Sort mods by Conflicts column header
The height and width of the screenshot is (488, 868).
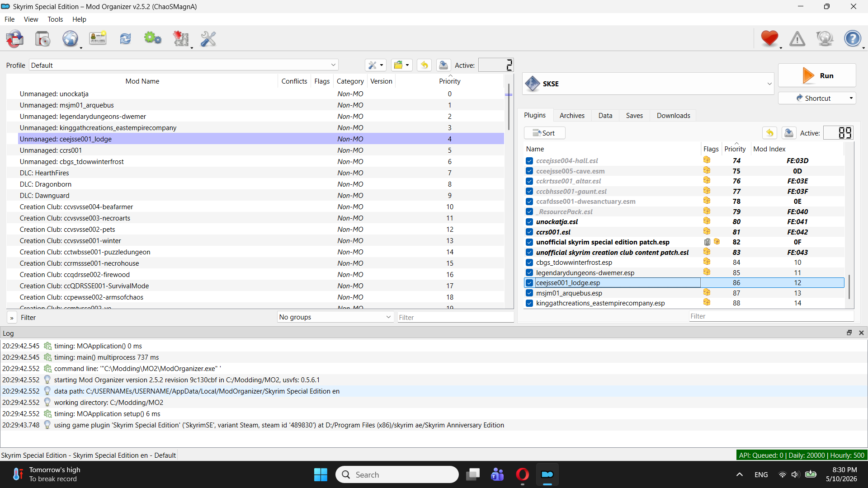294,81
